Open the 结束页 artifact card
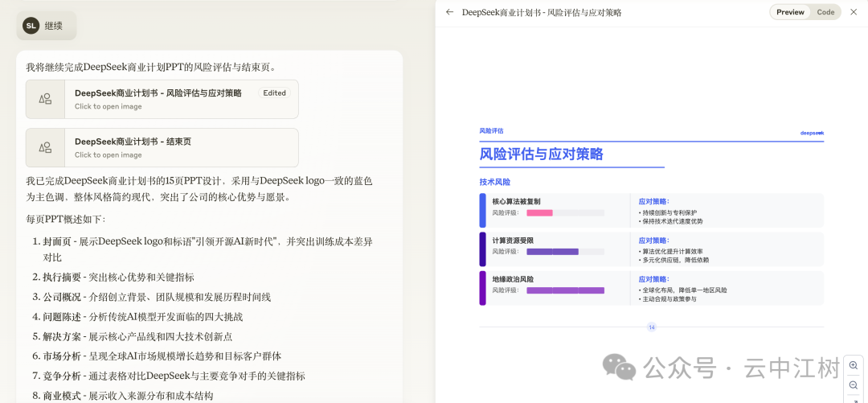Image resolution: width=868 pixels, height=403 pixels. click(162, 147)
